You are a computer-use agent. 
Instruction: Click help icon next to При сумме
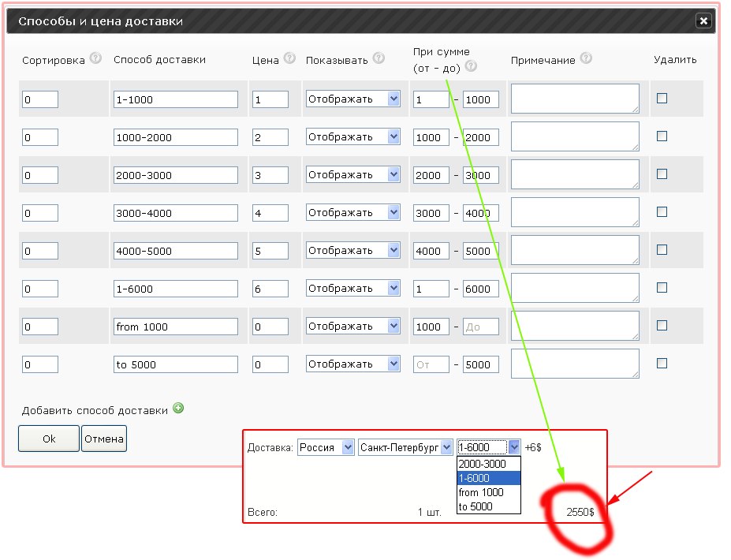pos(471,66)
